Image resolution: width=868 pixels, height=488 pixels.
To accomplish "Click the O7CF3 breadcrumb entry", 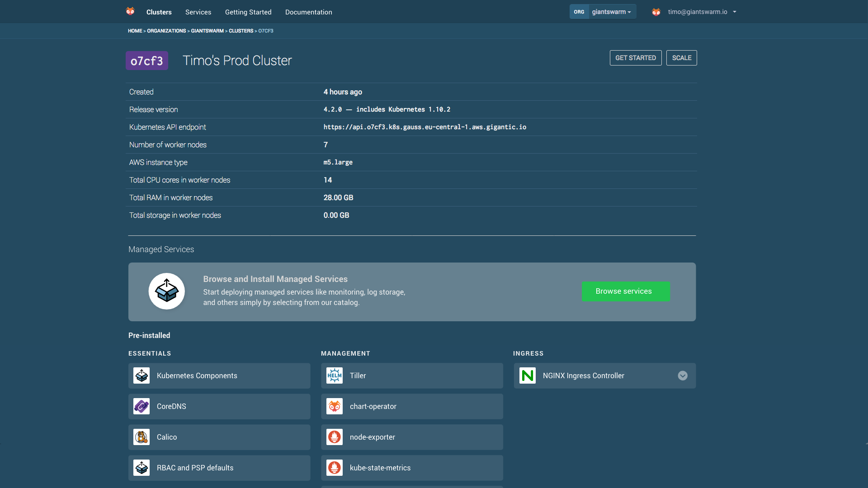I will tap(266, 31).
